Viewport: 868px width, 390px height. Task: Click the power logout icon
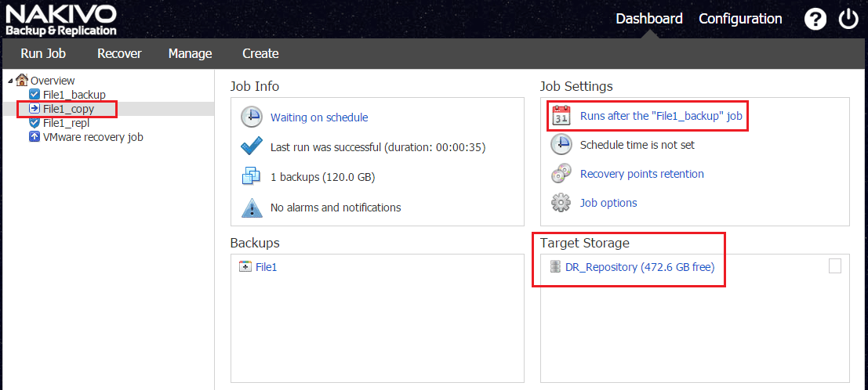[x=848, y=19]
